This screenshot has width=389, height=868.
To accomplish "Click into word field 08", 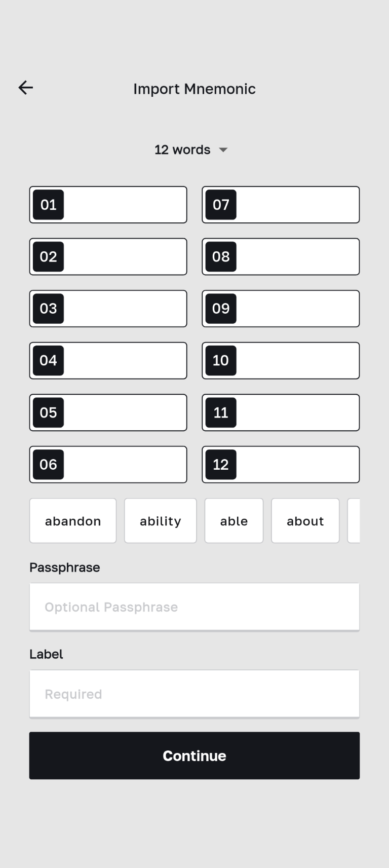I will [x=297, y=257].
